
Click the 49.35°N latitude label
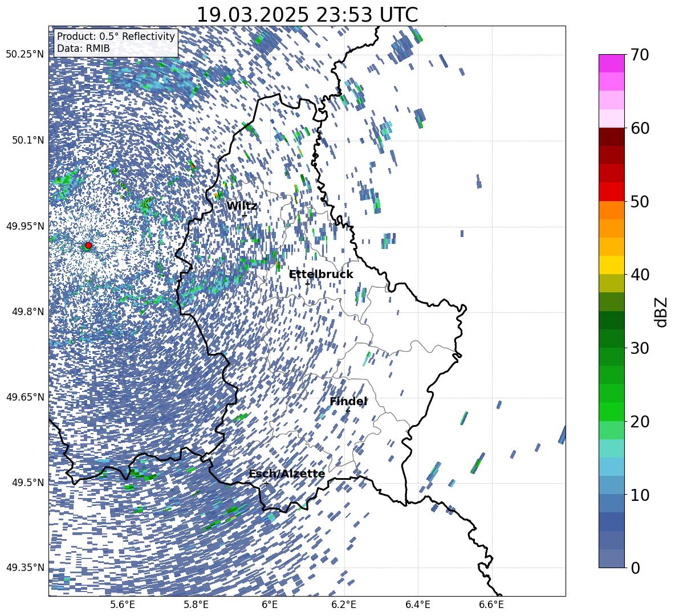tap(25, 568)
